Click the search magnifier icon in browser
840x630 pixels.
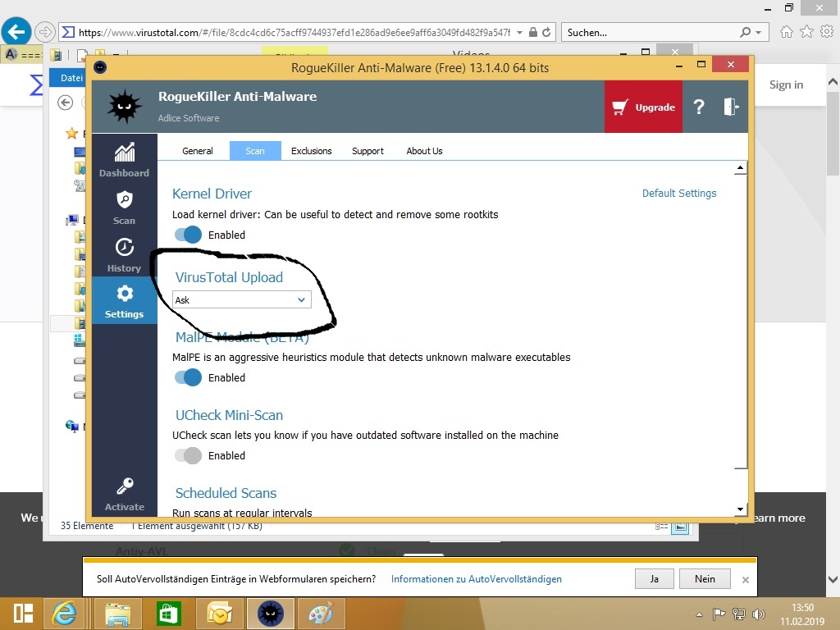(745, 32)
